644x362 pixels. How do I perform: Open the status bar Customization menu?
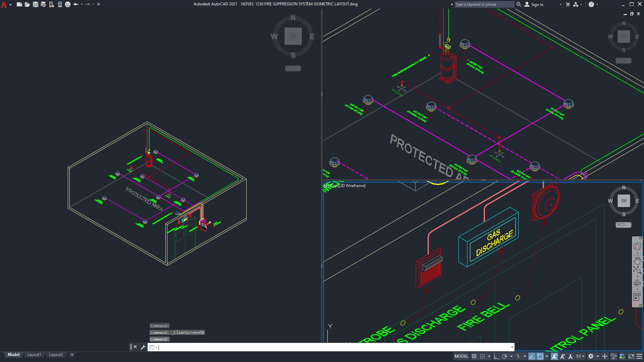point(640,356)
